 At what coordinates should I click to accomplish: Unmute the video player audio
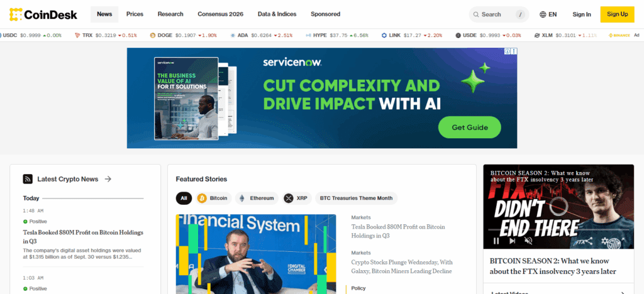point(528,241)
